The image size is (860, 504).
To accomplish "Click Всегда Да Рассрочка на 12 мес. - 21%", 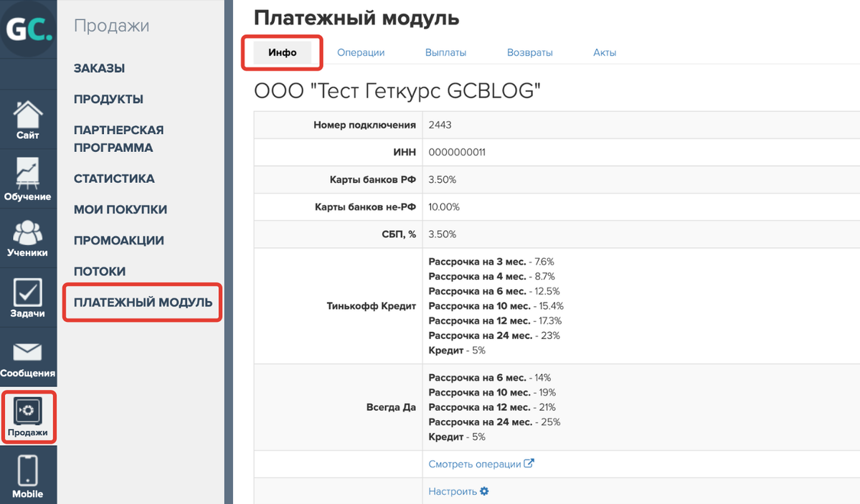I will coord(492,408).
